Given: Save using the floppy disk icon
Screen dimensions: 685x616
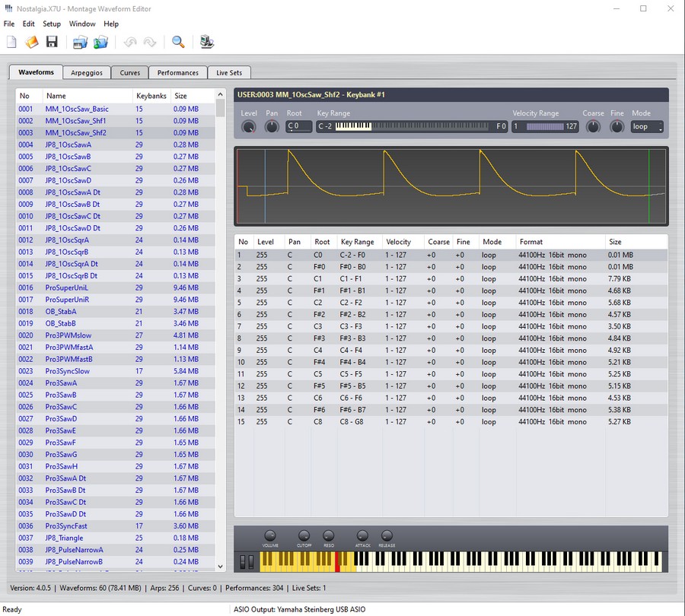Looking at the screenshot, I should (52, 42).
